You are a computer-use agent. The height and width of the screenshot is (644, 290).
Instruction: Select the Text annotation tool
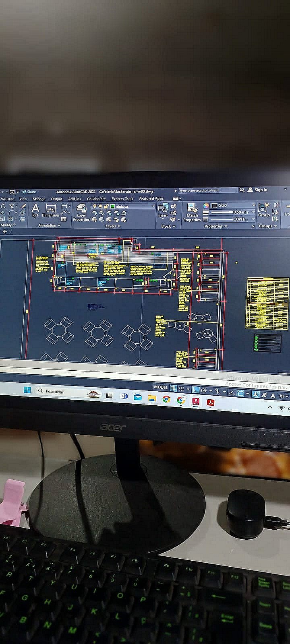35,211
